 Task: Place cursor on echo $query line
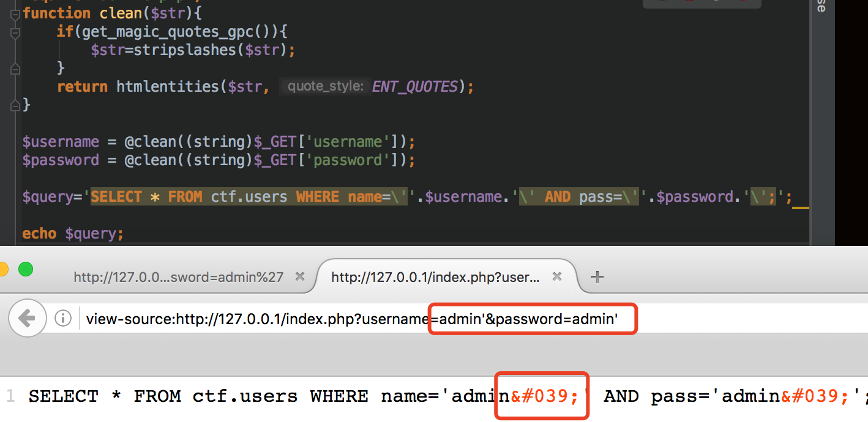pos(73,234)
